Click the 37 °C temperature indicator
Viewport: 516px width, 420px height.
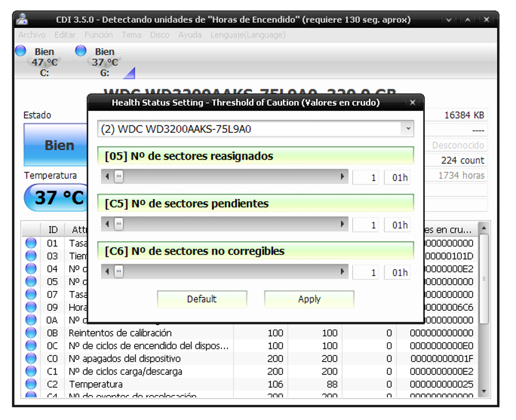click(x=56, y=197)
